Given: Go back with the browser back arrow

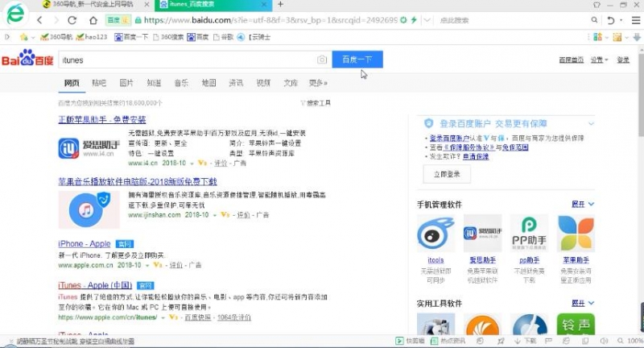Looking at the screenshot, I should click(x=39, y=20).
